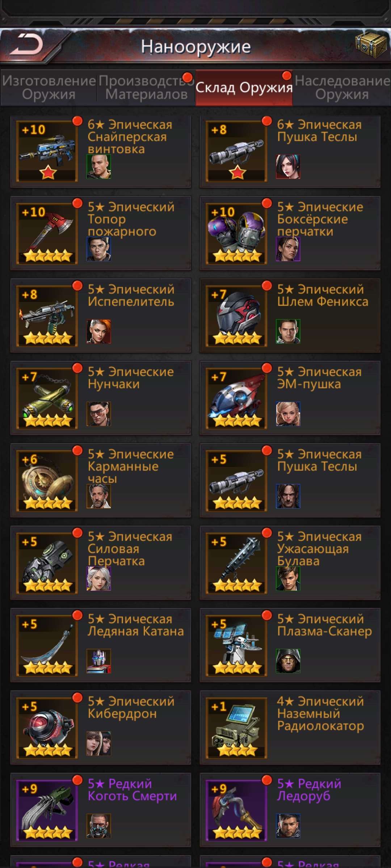Select the Склад Оружия tab
The image size is (391, 868).
pos(244,88)
